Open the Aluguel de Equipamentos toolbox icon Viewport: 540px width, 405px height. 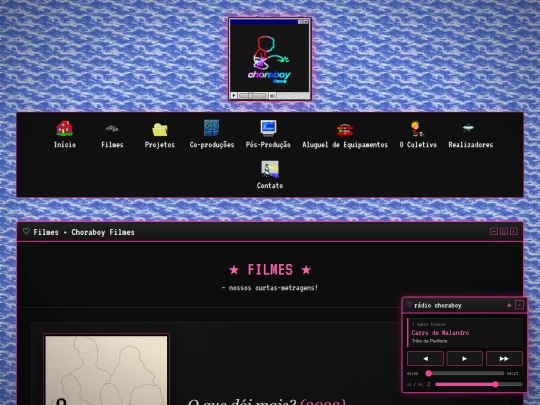tap(345, 129)
